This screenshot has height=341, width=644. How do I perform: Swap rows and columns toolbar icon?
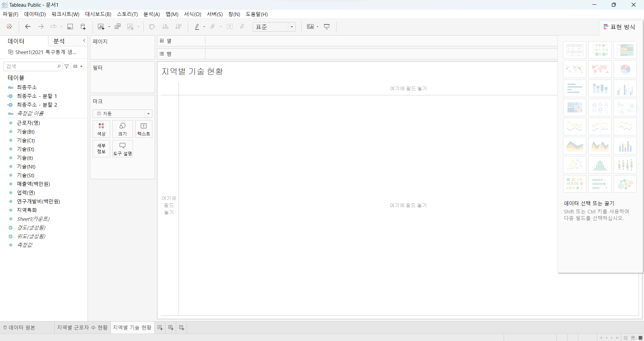coord(152,27)
